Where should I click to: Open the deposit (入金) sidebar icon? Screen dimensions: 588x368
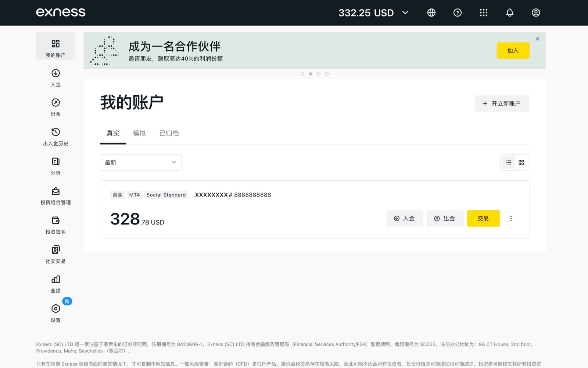[x=55, y=73]
